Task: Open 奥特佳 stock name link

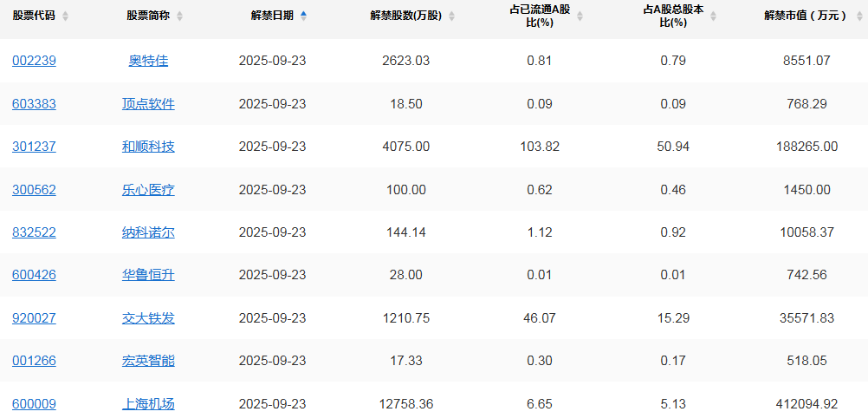Action: 148,61
